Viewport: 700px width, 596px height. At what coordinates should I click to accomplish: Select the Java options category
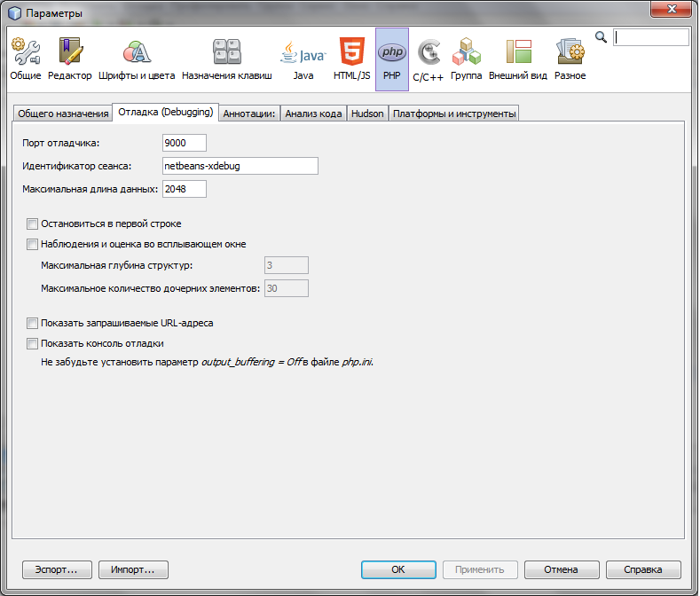303,59
